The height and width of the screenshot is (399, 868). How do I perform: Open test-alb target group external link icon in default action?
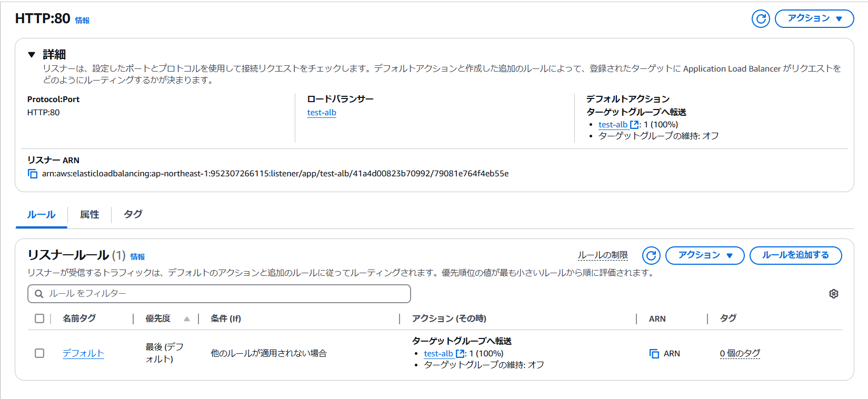pyautogui.click(x=634, y=125)
